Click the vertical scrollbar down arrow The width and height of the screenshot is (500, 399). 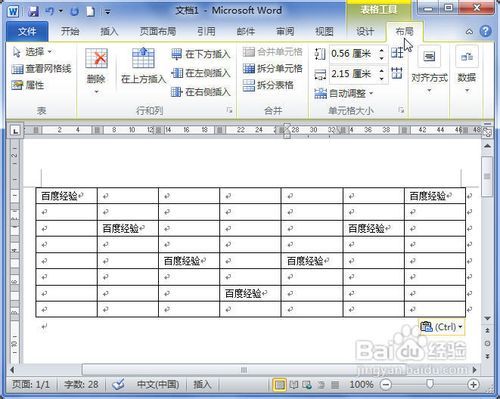click(487, 319)
